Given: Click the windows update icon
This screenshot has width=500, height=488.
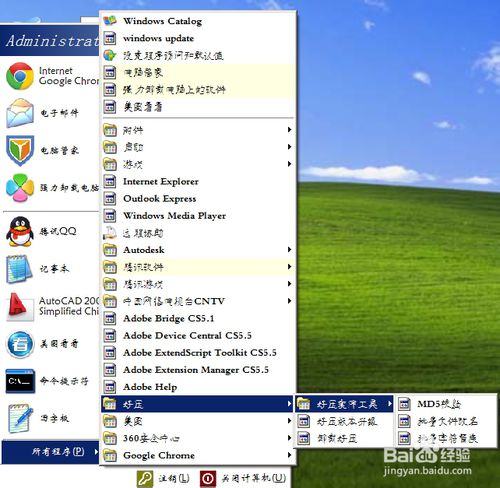Looking at the screenshot, I should (110, 38).
